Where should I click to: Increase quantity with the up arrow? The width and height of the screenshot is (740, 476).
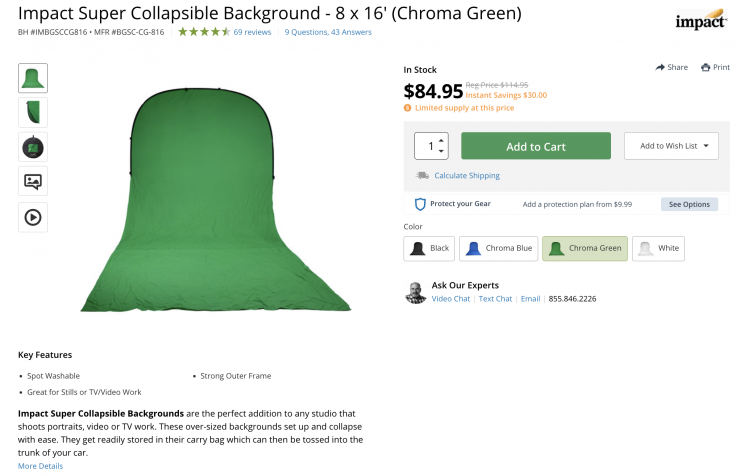[x=443, y=139]
